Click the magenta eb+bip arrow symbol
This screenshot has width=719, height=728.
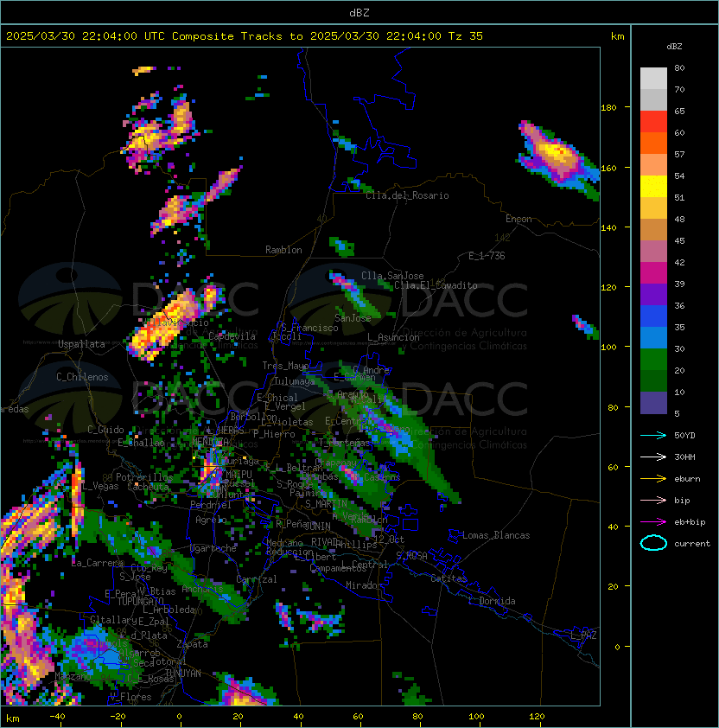click(x=653, y=522)
